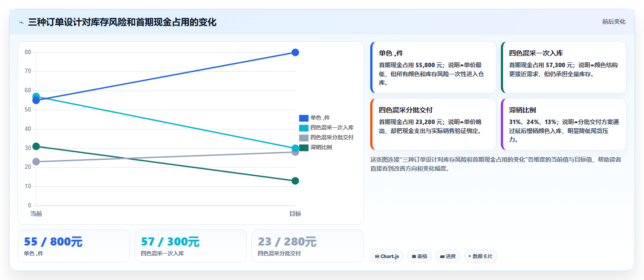Click the 当前 x-axis label
The height and width of the screenshot is (280, 644).
(36, 214)
